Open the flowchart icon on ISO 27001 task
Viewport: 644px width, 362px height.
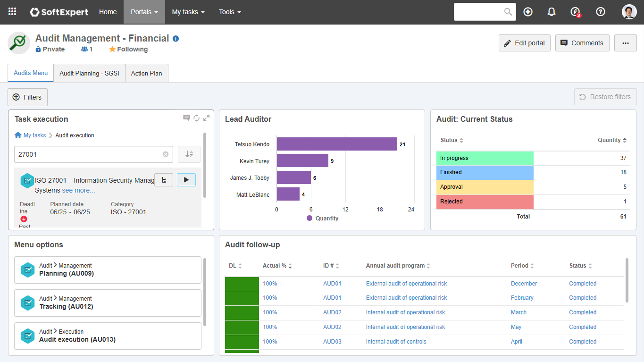pos(164,180)
